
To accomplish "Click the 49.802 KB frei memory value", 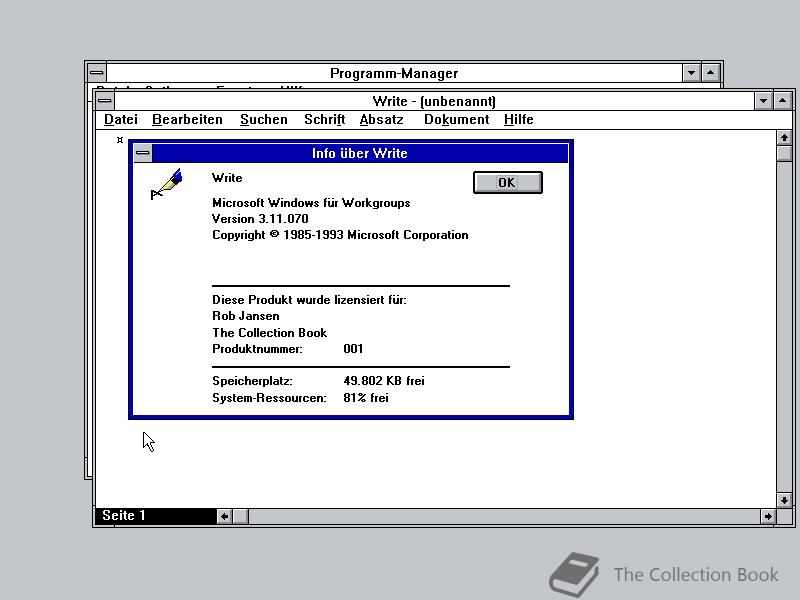I will click(x=384, y=381).
